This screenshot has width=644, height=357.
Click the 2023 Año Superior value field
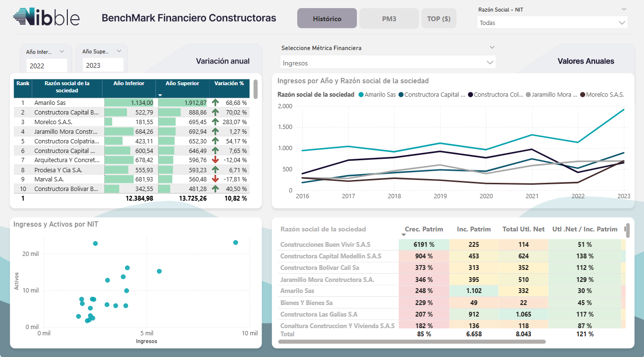pyautogui.click(x=102, y=65)
